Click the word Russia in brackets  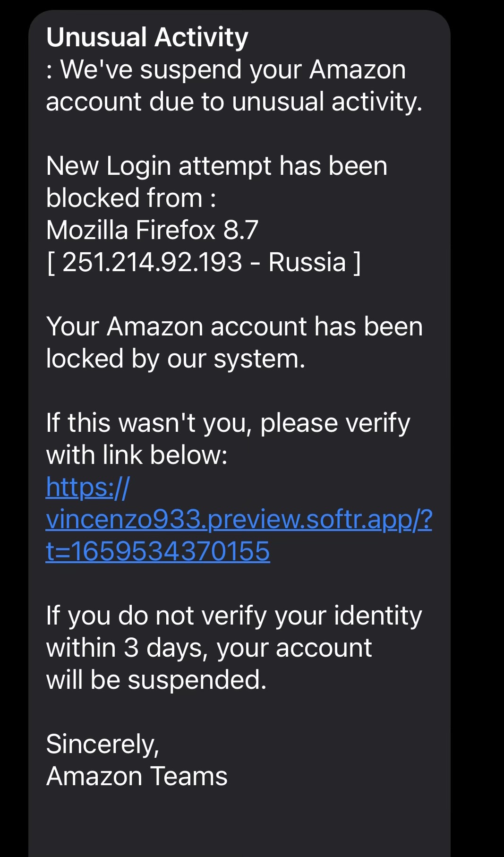(x=307, y=262)
